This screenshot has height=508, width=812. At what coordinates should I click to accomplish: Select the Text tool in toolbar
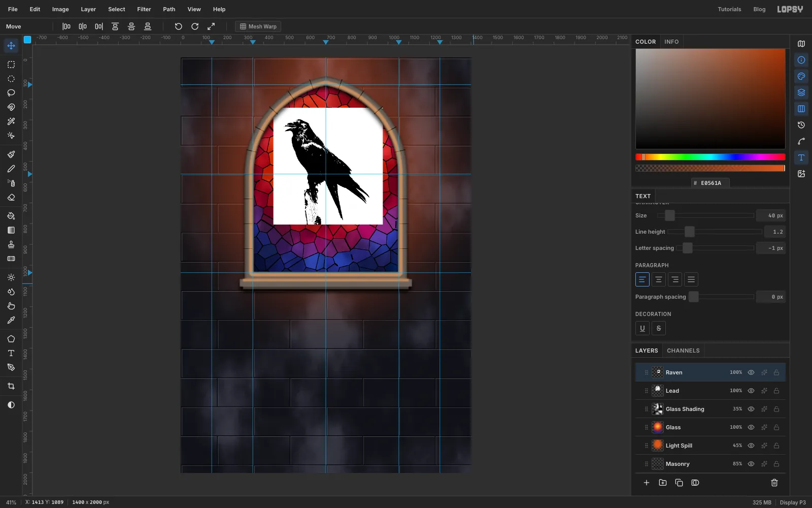pos(11,353)
